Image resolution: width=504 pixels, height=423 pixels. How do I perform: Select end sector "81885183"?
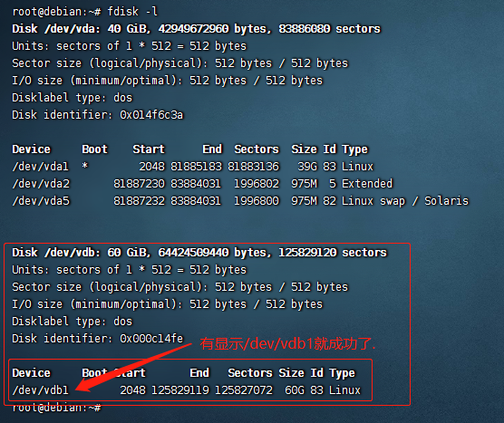coord(196,167)
